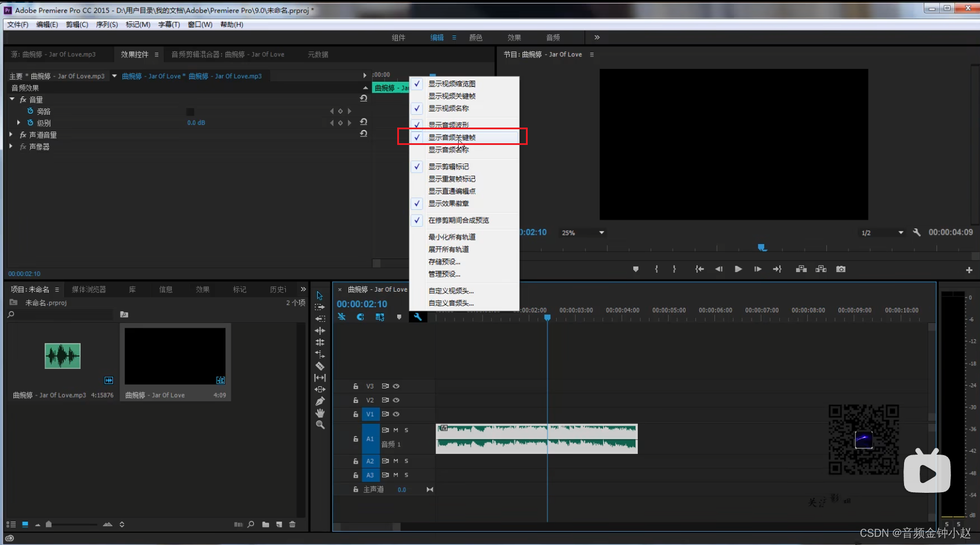
Task: Click the Lift button in program monitor
Action: point(801,269)
